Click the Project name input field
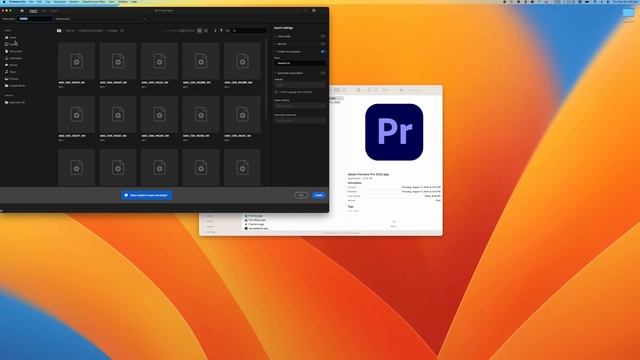The width and height of the screenshot is (640, 360). click(x=35, y=19)
